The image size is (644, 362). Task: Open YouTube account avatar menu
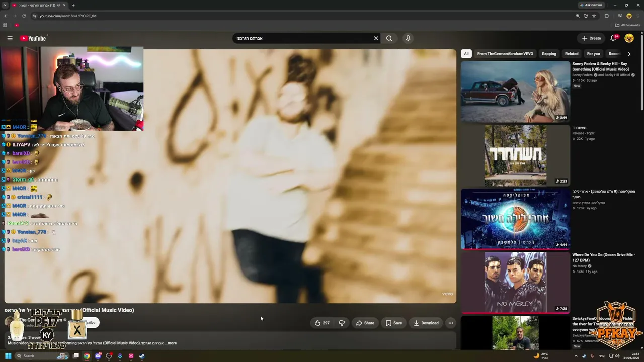629,38
